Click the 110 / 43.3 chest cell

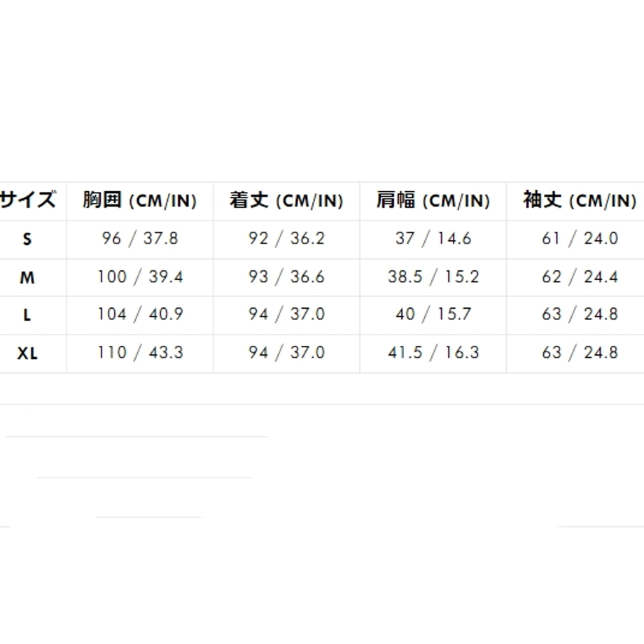tap(140, 353)
